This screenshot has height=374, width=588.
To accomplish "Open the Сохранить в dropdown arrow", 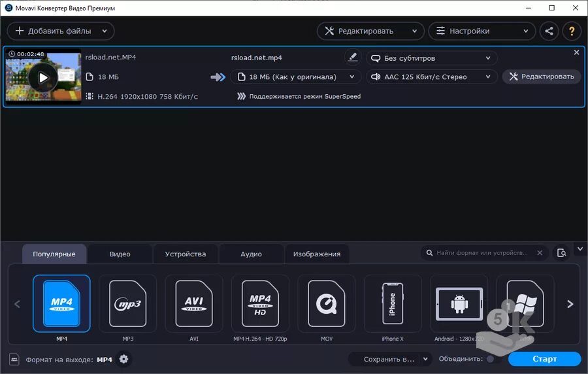I will [x=425, y=359].
